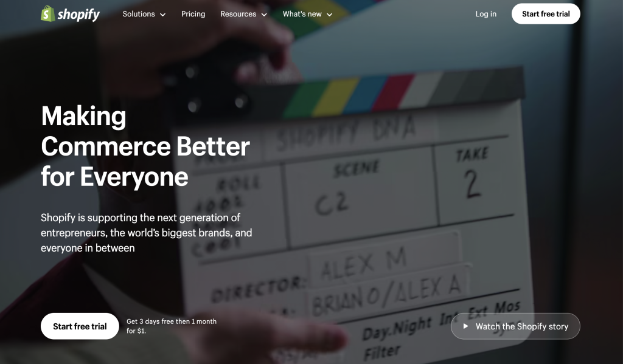Open the Solutions menu label
623x364 pixels.
point(139,14)
